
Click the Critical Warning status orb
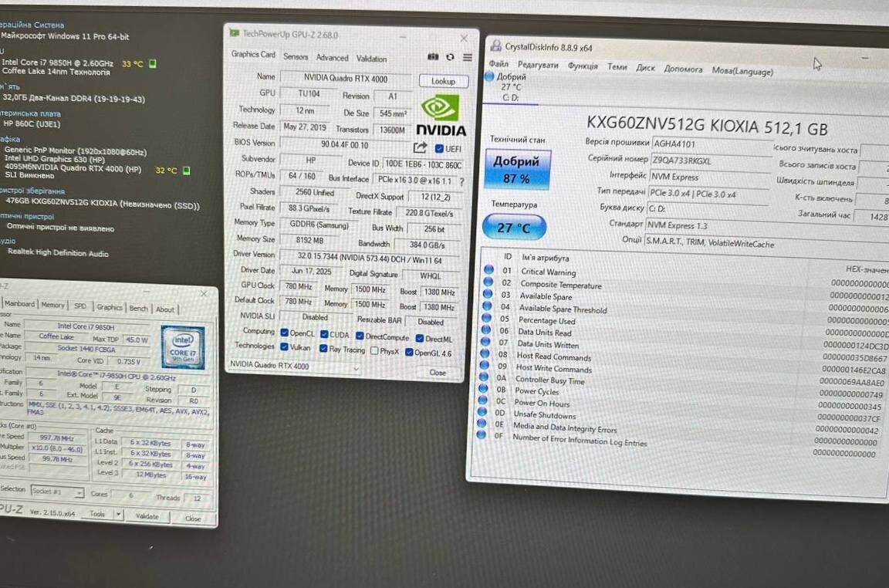(488, 270)
